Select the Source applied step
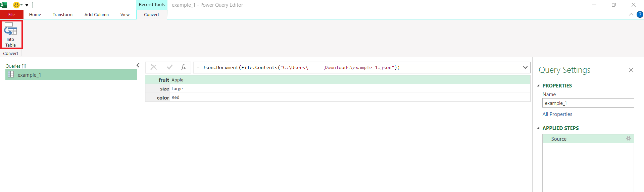The image size is (644, 192). (x=588, y=139)
